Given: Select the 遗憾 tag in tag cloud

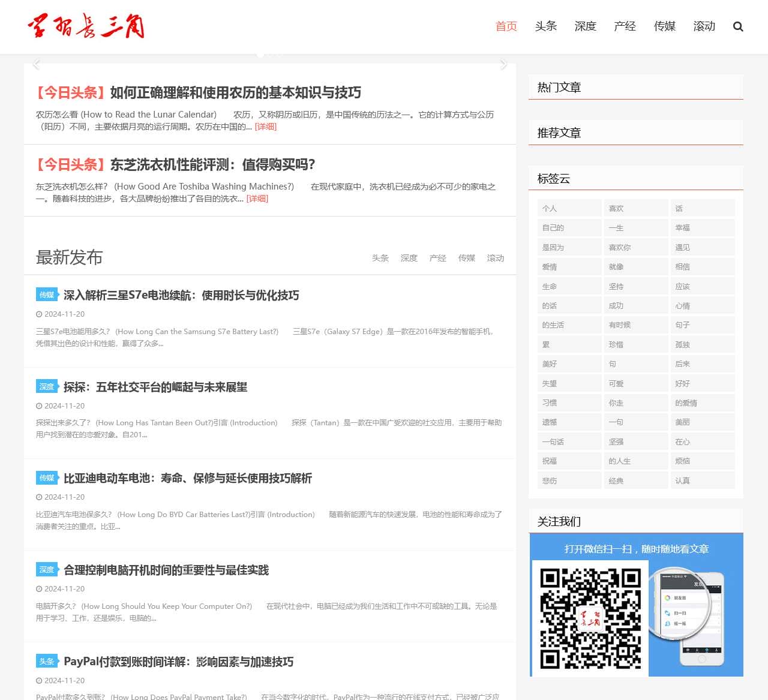Looking at the screenshot, I should pyautogui.click(x=569, y=422).
